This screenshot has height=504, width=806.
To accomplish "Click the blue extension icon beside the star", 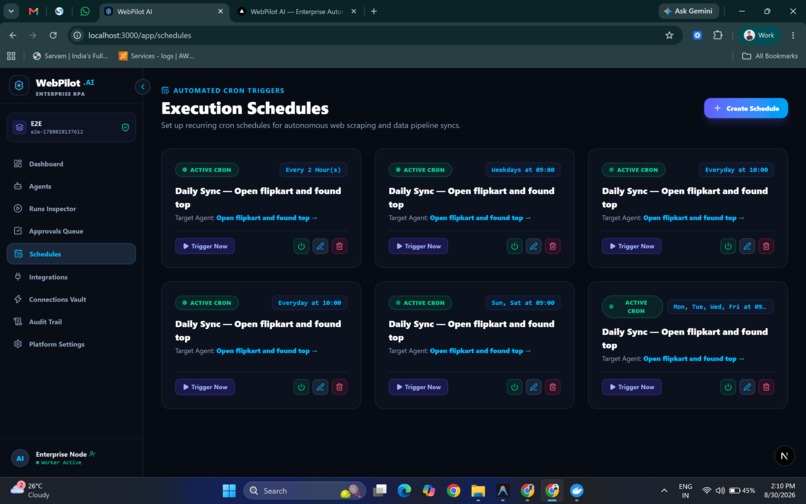I will (697, 35).
